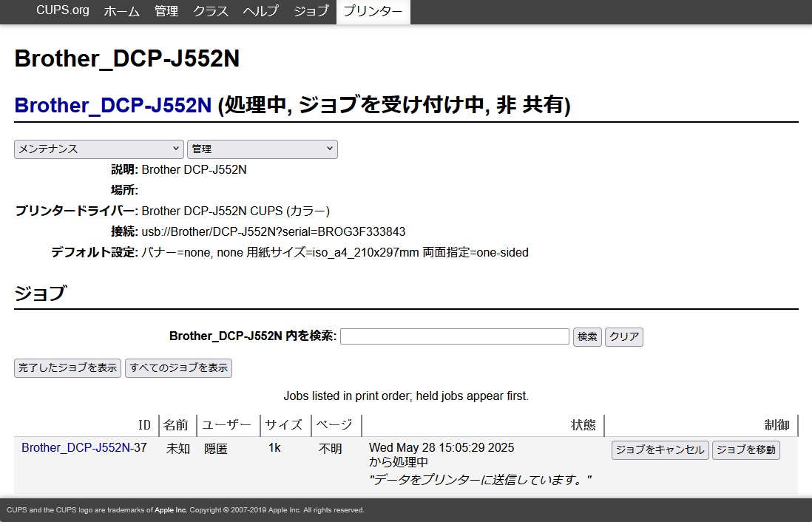Click the usb://Brother/DCP-J552N connection URI text
Viewport: 812px width, 522px height.
tap(274, 231)
